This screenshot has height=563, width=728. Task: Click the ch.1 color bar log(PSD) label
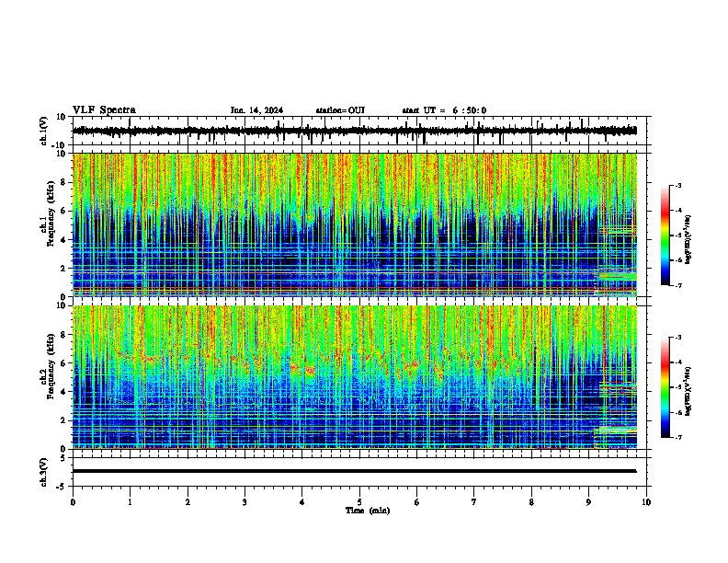[688, 240]
